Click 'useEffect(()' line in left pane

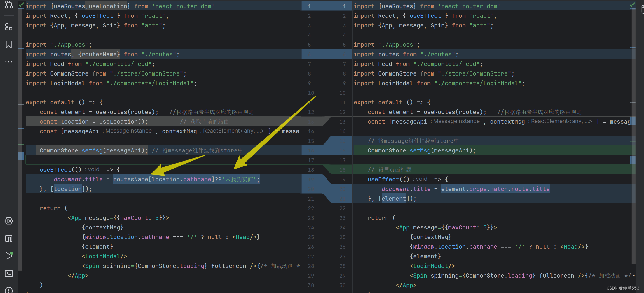(80, 170)
